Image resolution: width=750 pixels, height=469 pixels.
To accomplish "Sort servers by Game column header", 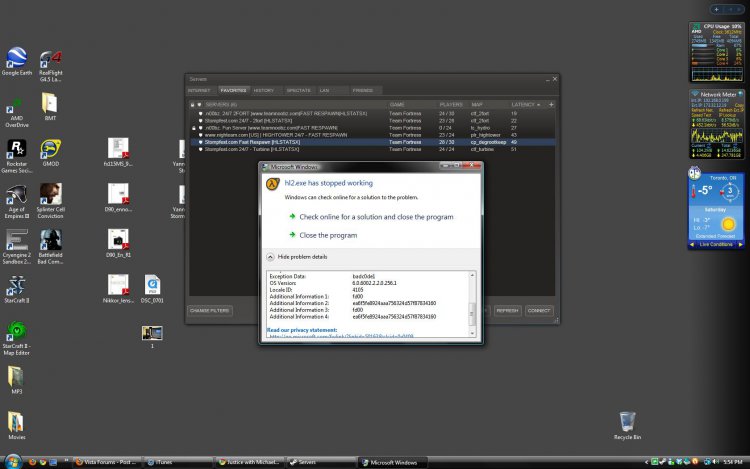I will (x=397, y=105).
